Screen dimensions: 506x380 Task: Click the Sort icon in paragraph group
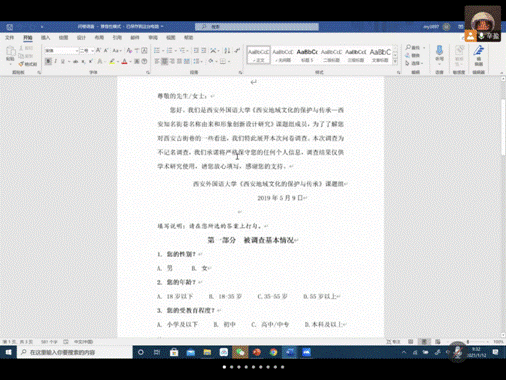click(x=227, y=51)
